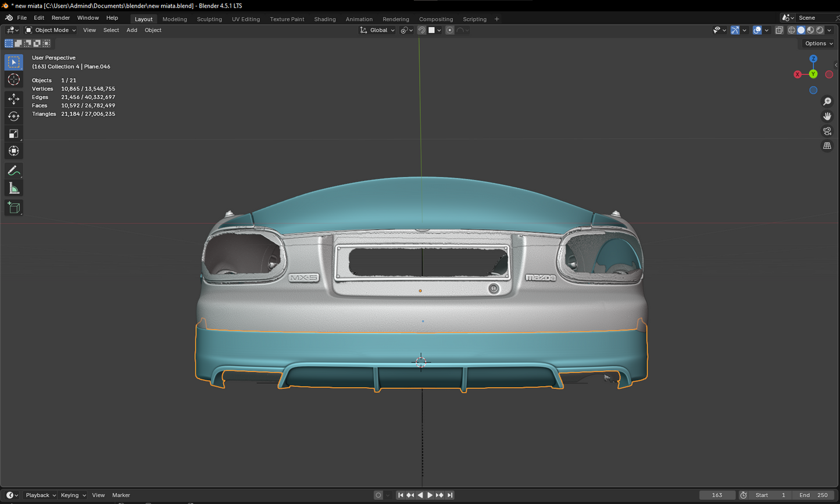
Task: Switch to wireframe viewport shading
Action: pyautogui.click(x=791, y=30)
